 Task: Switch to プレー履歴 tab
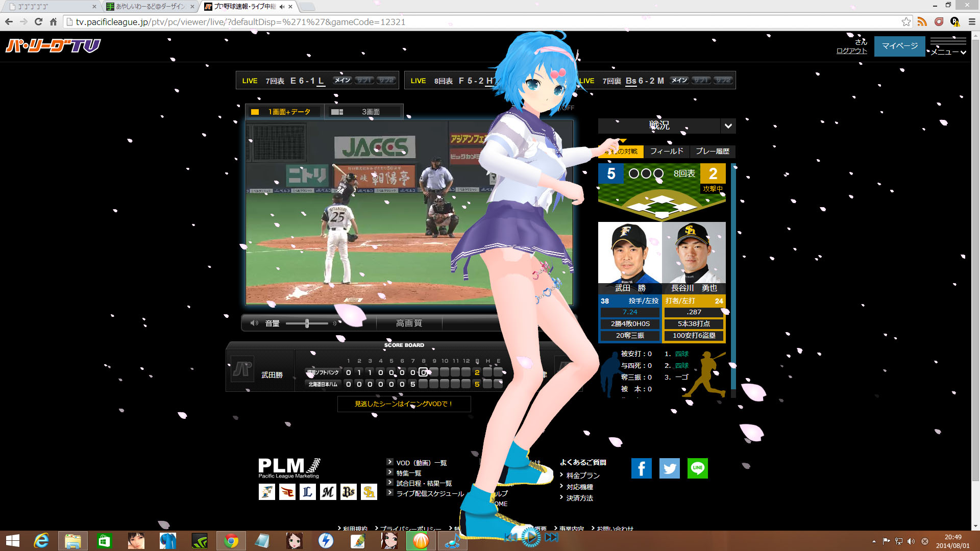tap(713, 151)
